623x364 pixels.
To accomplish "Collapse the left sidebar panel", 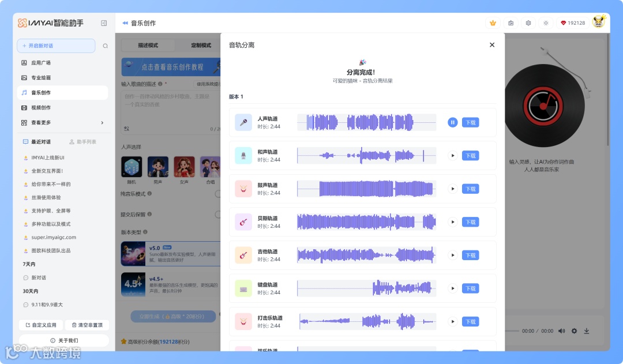I will [x=104, y=23].
